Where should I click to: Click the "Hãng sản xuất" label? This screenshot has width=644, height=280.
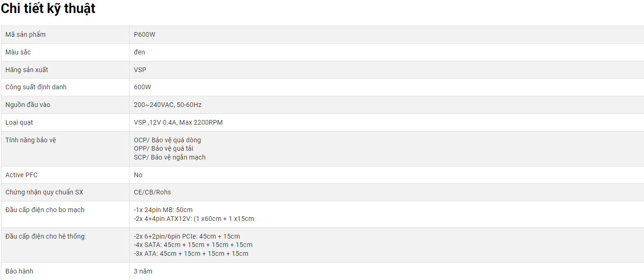coord(27,70)
